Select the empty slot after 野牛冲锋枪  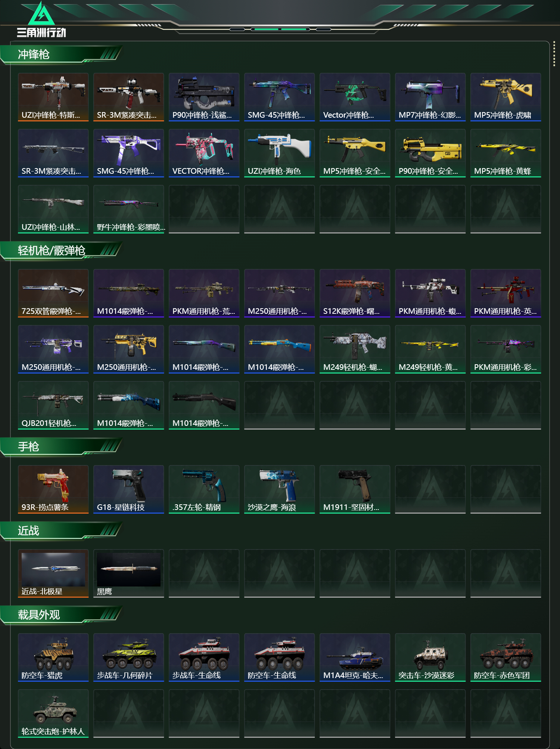click(204, 209)
